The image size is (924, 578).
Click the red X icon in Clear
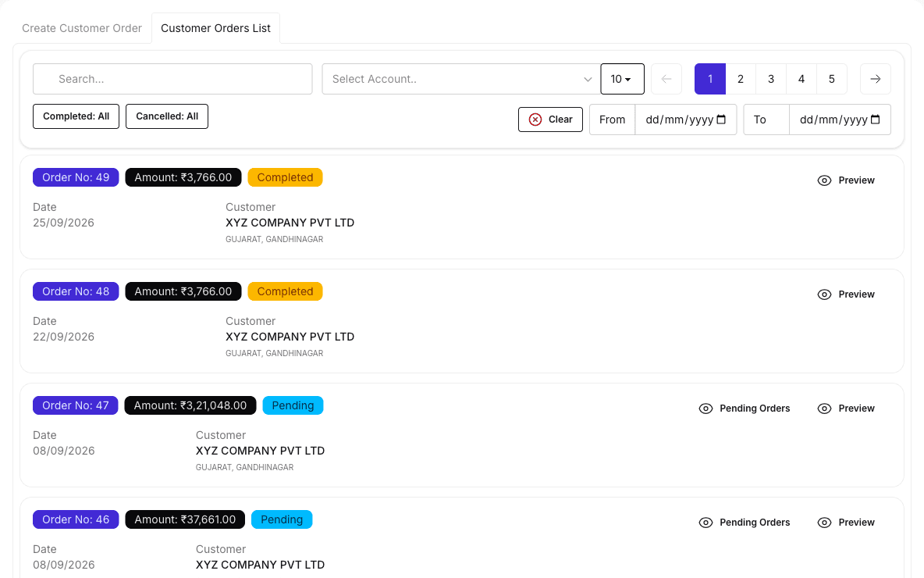535,120
